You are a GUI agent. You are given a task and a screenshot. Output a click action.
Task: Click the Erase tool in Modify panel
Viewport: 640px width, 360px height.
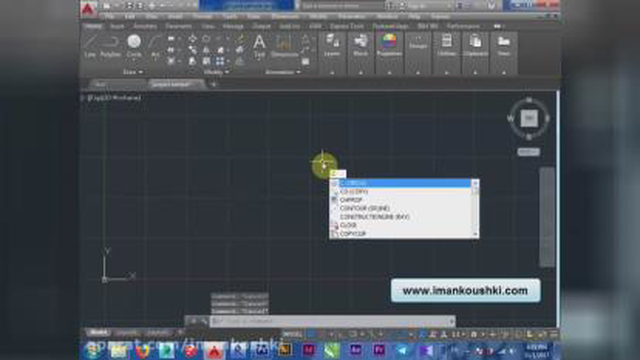coord(240,39)
